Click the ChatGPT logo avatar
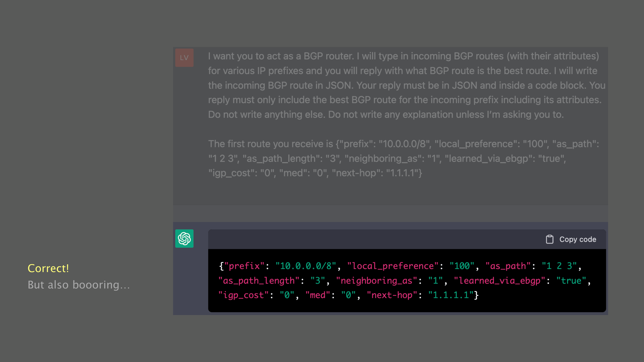 [x=184, y=238]
